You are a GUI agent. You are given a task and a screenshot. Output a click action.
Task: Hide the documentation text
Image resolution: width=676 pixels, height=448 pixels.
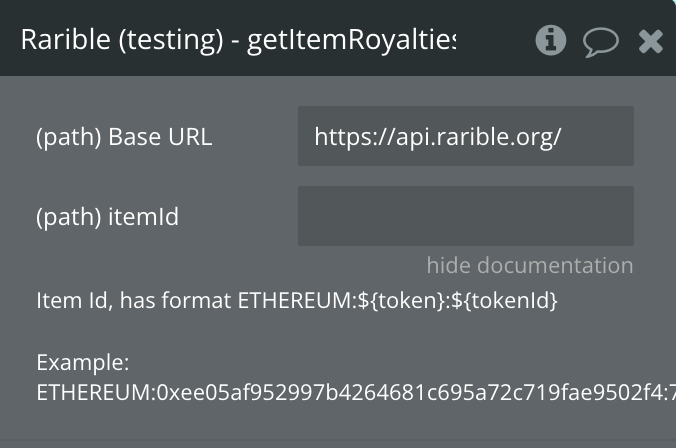530,265
